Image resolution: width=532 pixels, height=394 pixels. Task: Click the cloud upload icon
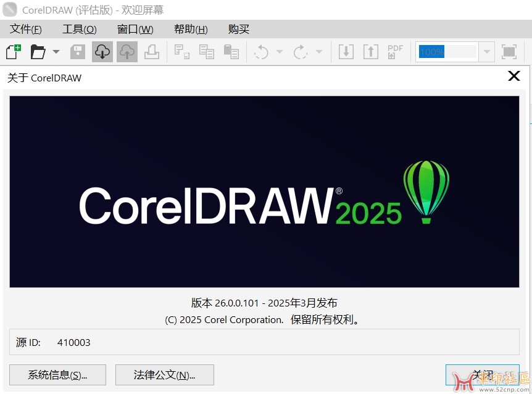(127, 52)
